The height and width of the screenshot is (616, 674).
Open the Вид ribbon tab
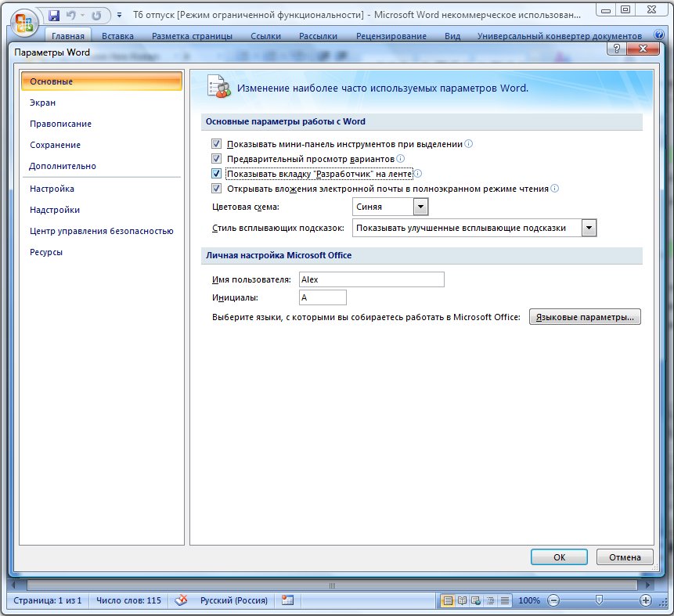[452, 36]
